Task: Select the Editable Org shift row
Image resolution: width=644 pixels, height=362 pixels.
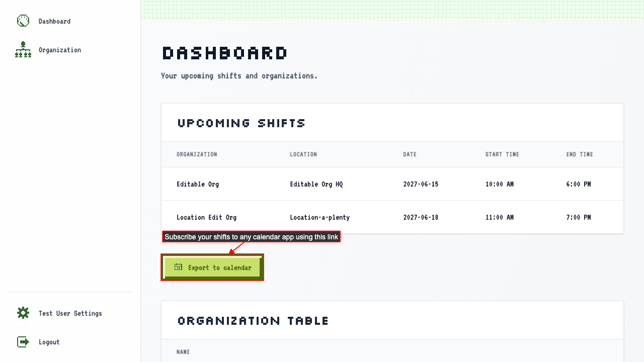Action: [392, 184]
